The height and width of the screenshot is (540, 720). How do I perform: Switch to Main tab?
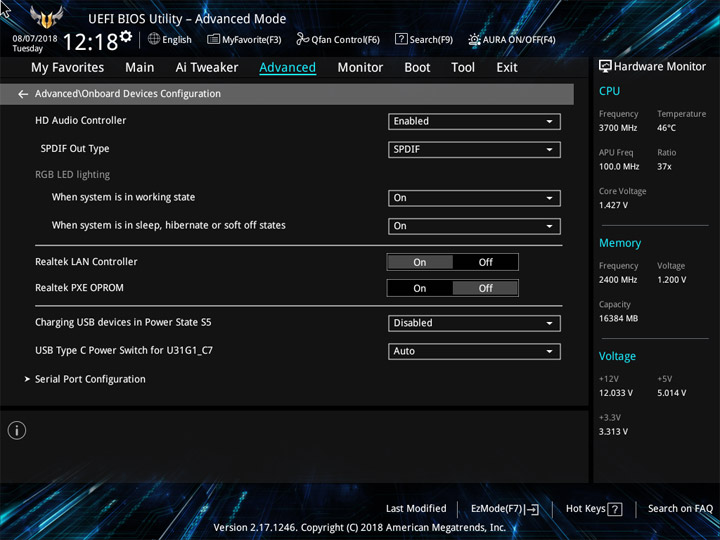(x=140, y=68)
